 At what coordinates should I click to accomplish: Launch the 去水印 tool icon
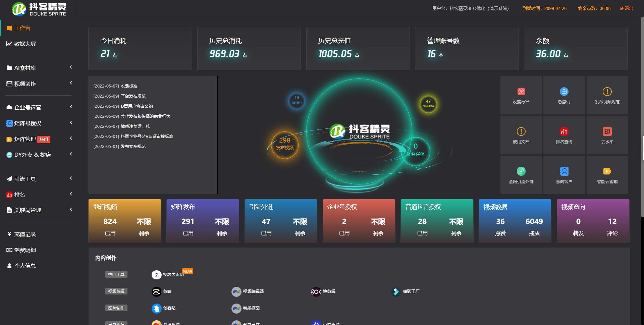[607, 132]
